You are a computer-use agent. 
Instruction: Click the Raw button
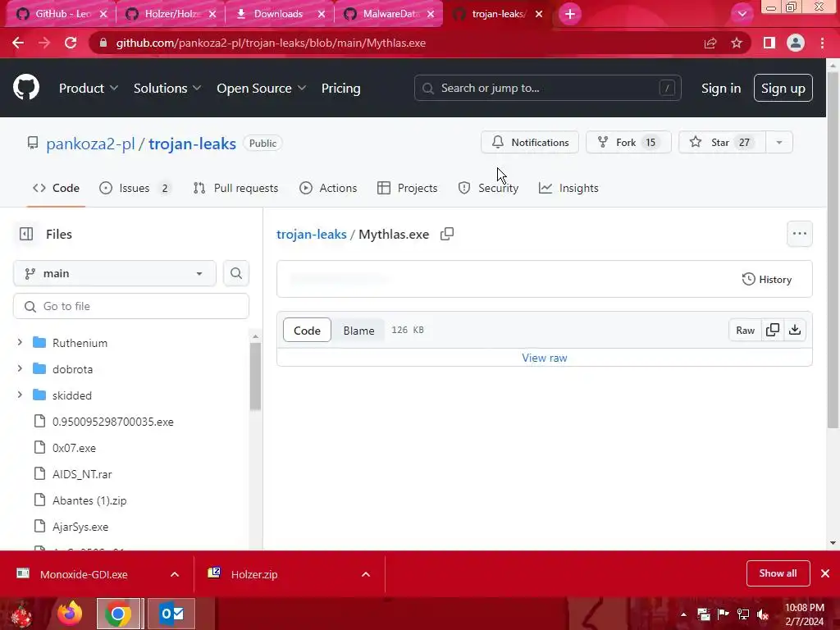(x=745, y=330)
